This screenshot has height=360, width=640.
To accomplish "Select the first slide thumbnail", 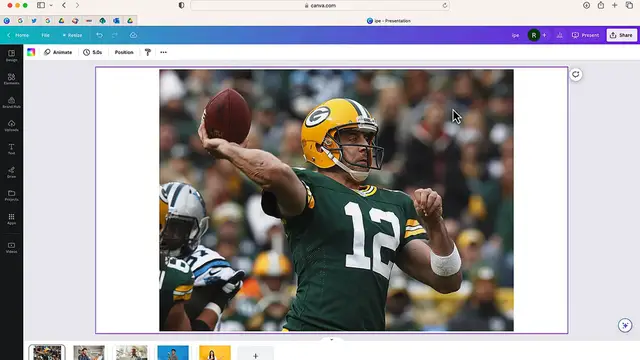I will point(47,353).
